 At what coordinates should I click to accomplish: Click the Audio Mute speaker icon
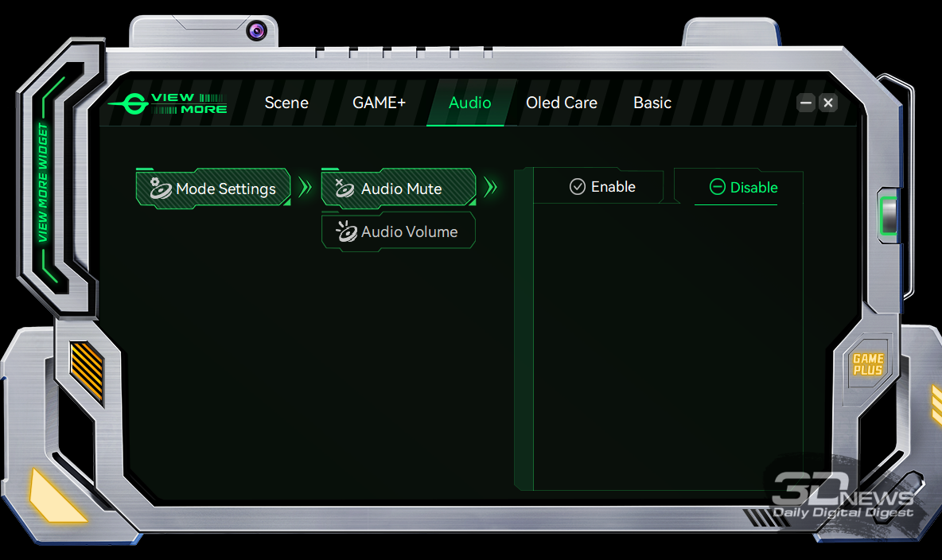tap(344, 189)
